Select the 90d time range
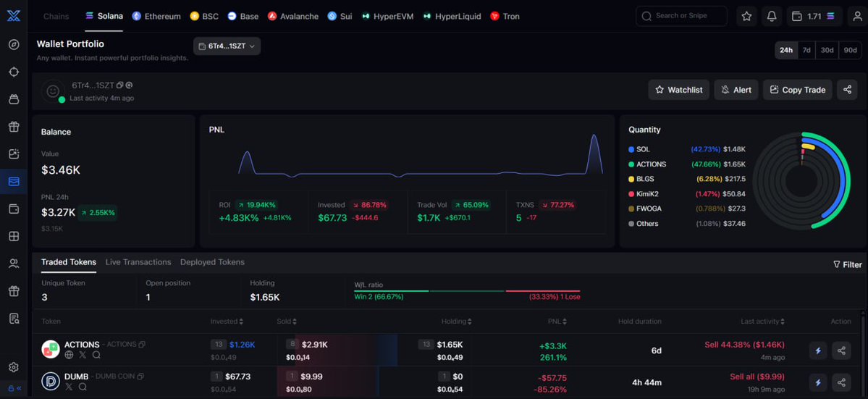Viewport: 868px width, 399px height. point(851,50)
